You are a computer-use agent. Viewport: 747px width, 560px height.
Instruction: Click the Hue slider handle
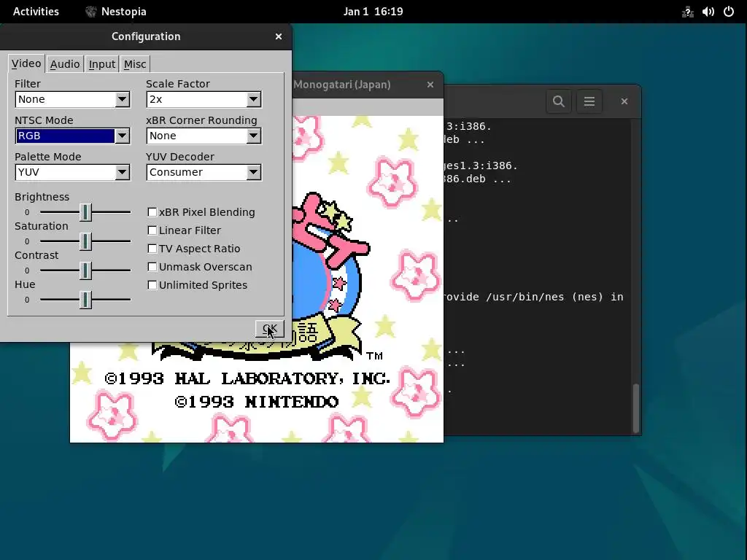click(85, 300)
